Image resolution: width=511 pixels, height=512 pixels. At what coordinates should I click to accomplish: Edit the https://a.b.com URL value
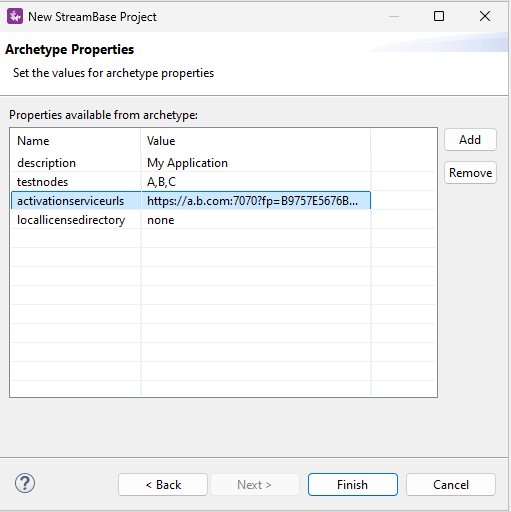click(x=256, y=201)
